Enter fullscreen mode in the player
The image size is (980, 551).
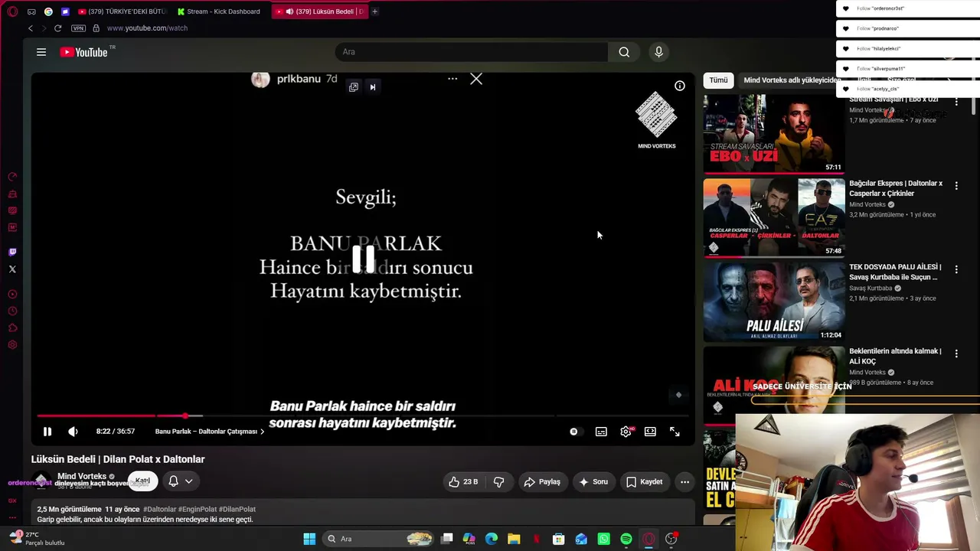(675, 432)
